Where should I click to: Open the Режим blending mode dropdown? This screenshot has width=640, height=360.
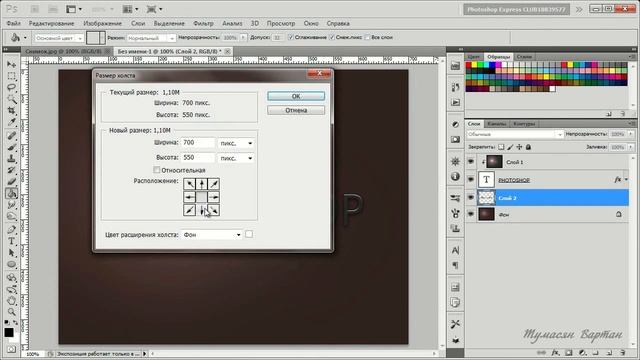[x=151, y=38]
